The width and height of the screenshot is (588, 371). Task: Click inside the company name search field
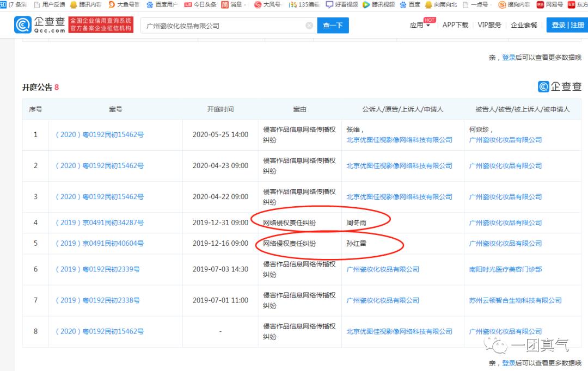click(x=218, y=25)
